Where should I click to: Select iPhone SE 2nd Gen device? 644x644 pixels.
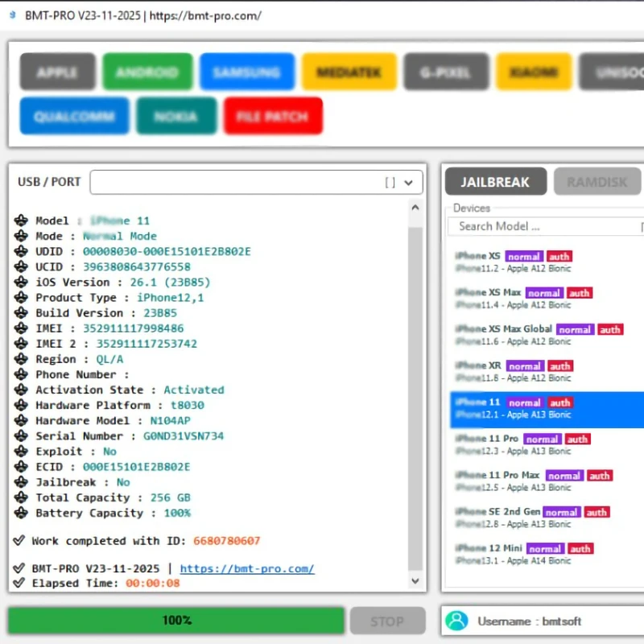click(547, 518)
